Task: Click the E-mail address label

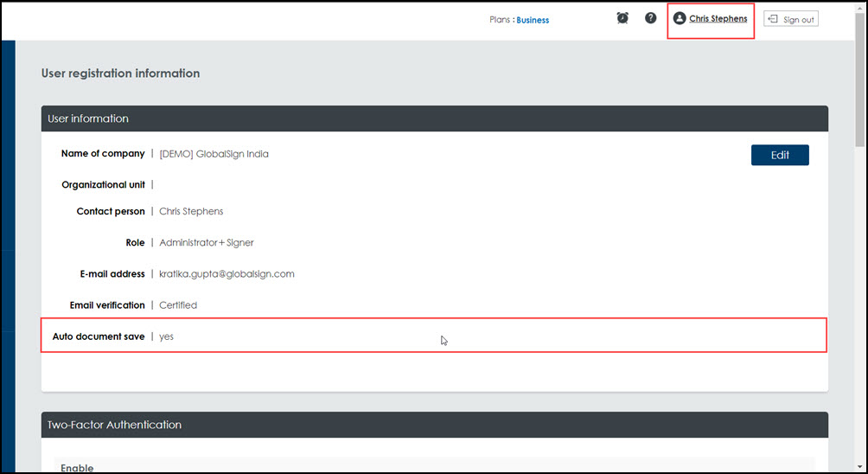Action: (112, 273)
